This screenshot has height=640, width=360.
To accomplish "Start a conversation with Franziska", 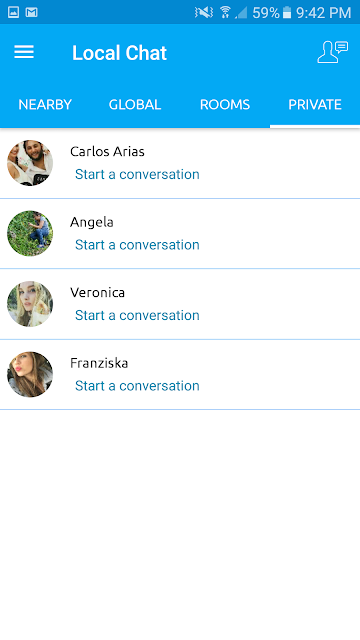I will click(137, 386).
